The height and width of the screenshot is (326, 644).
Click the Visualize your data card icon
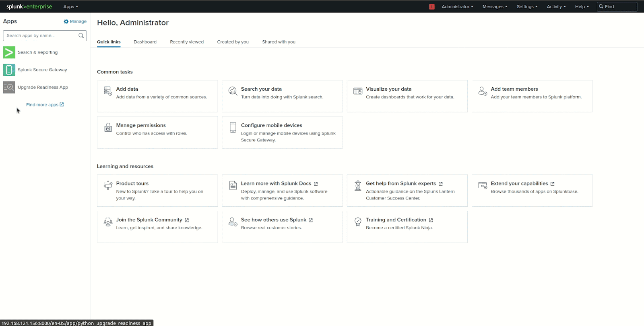pos(358,91)
